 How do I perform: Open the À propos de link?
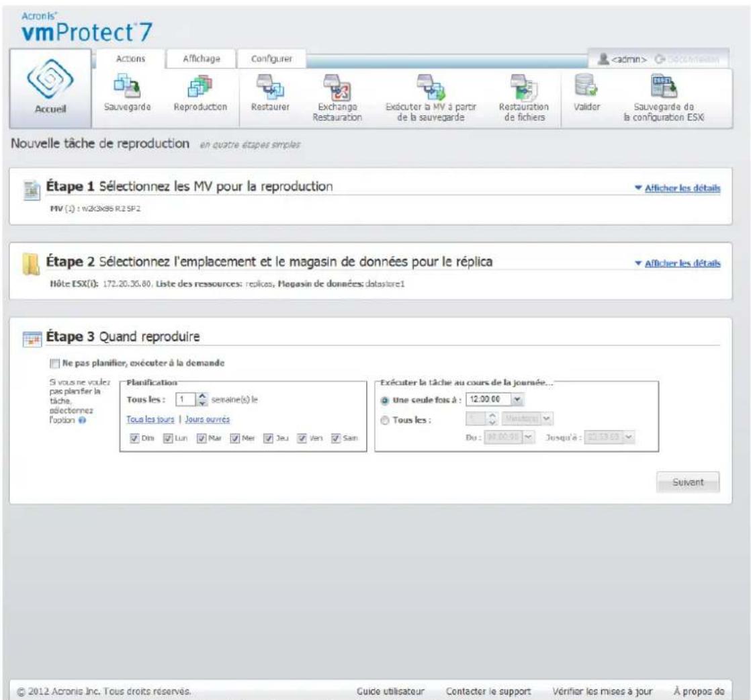pos(699,691)
